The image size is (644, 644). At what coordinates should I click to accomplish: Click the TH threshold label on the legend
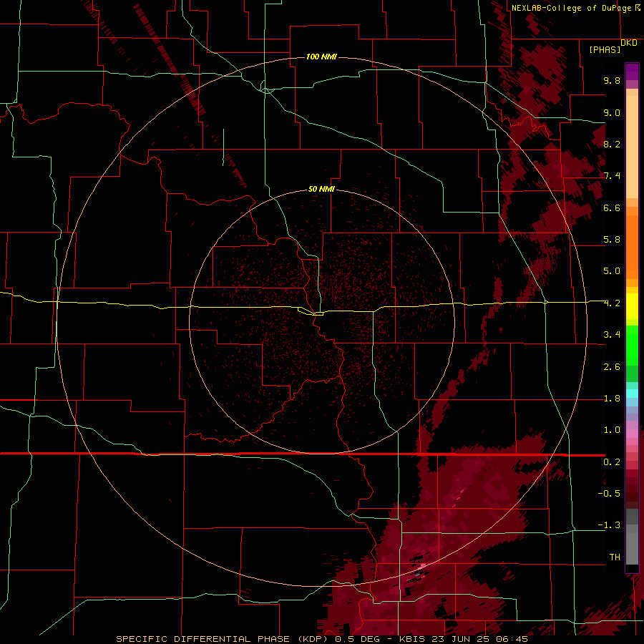[x=615, y=557]
